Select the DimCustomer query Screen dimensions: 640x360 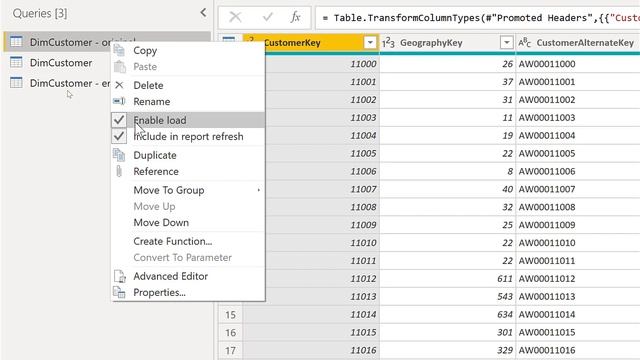pos(61,62)
